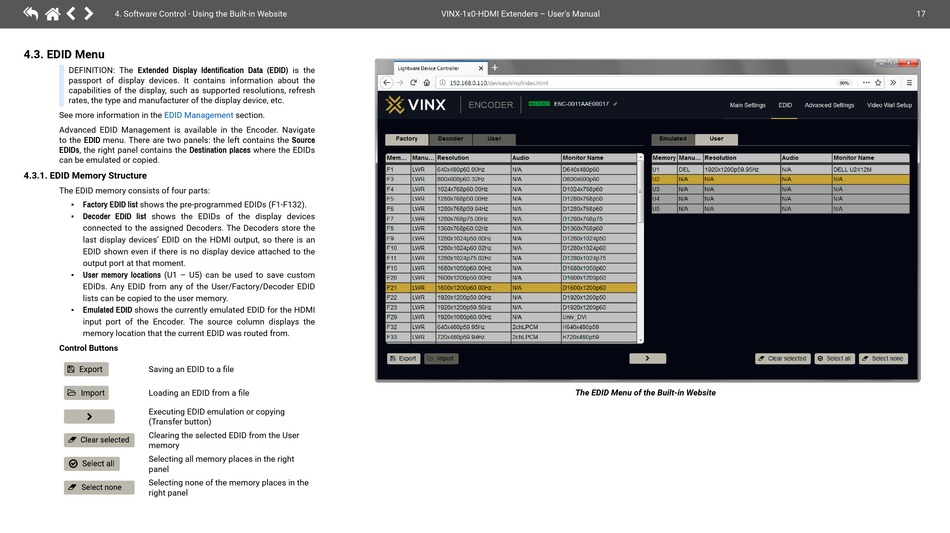Select highlighted user memory row U2
The image size is (950, 533).
coord(780,179)
